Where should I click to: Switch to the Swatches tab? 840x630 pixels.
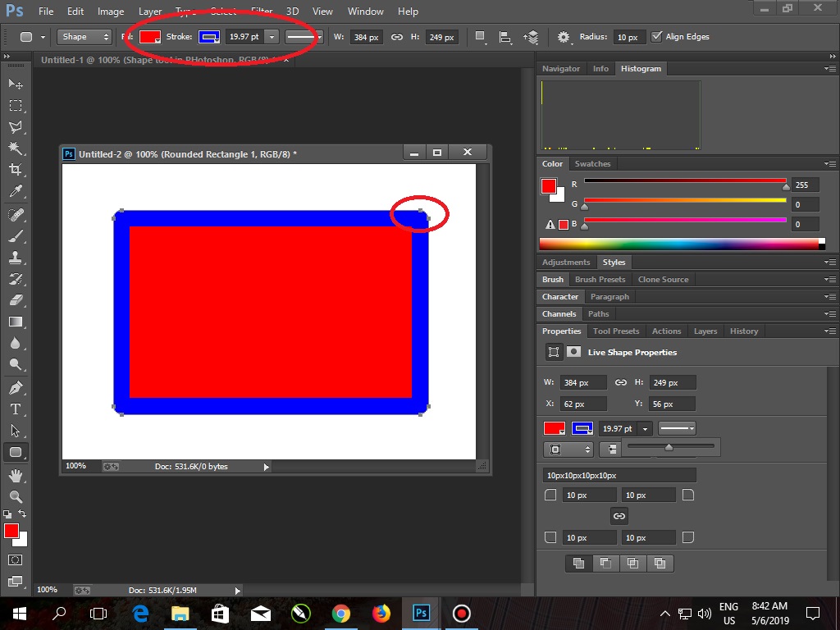[592, 163]
